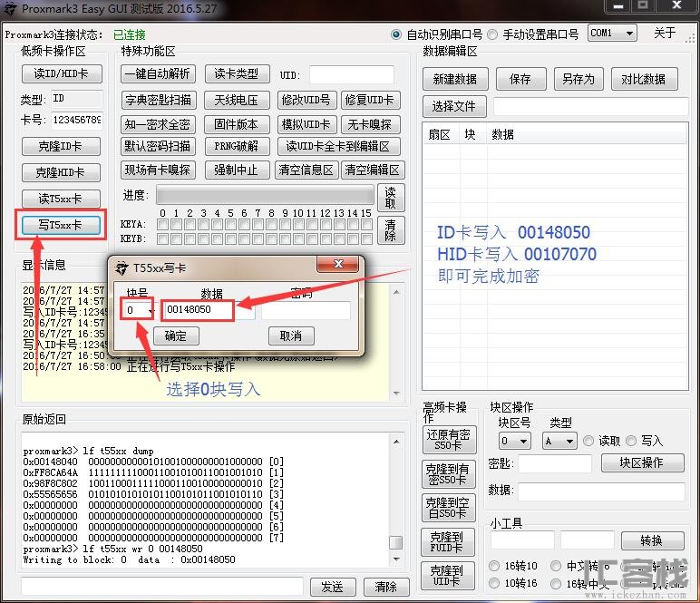Click the 读ID/HID卡 button
This screenshot has height=603, width=700.
pos(62,73)
